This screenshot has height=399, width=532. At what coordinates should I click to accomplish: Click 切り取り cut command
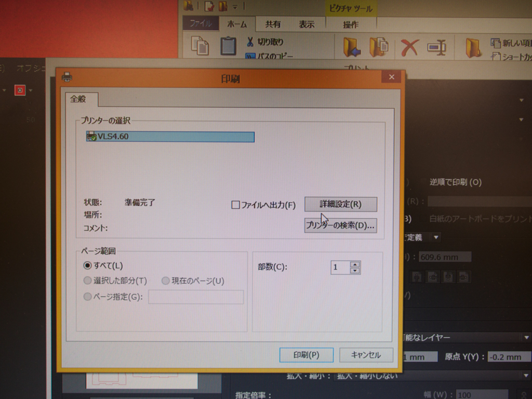coord(265,42)
